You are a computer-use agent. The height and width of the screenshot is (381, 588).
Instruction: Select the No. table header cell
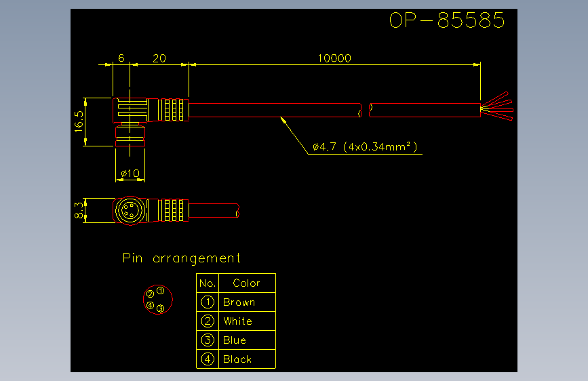[x=208, y=283]
